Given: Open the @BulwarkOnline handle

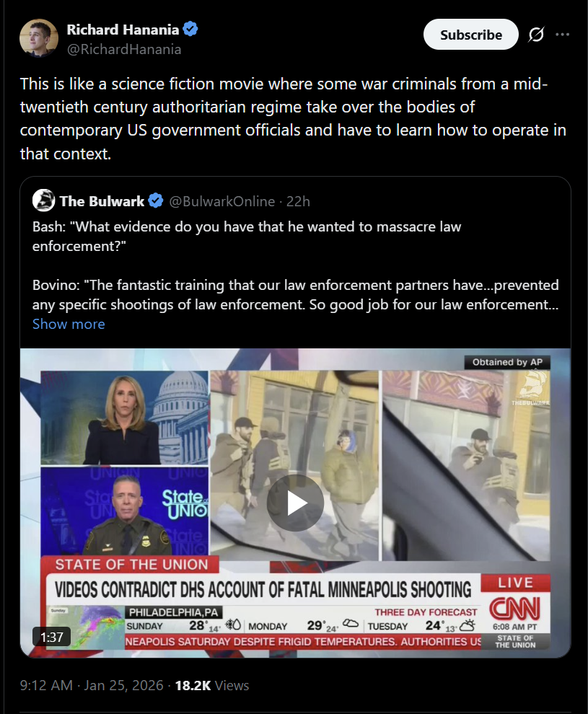Looking at the screenshot, I should pos(221,201).
